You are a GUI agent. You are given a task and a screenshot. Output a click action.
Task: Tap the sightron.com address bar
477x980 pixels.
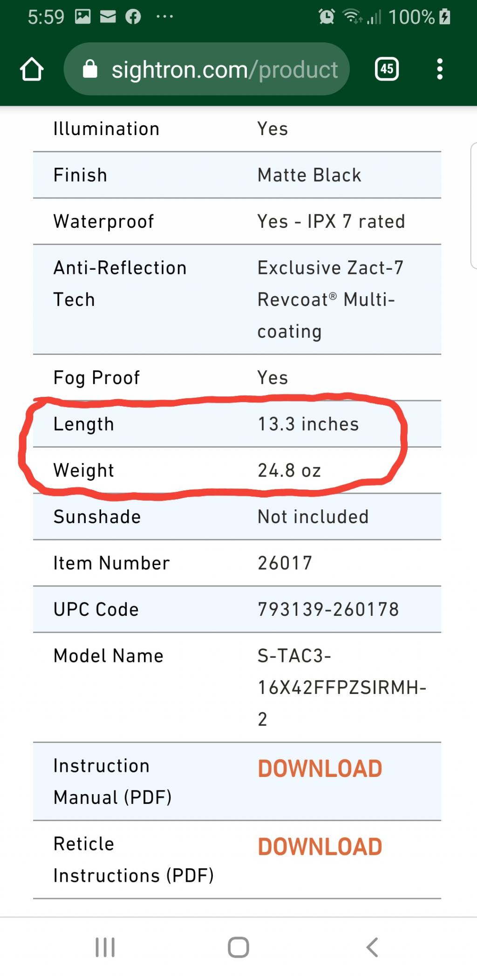click(206, 69)
